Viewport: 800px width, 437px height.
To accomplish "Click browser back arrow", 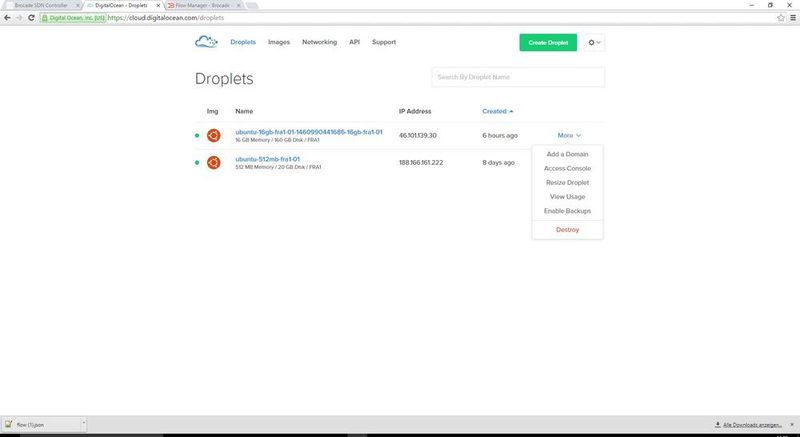I will coord(7,18).
